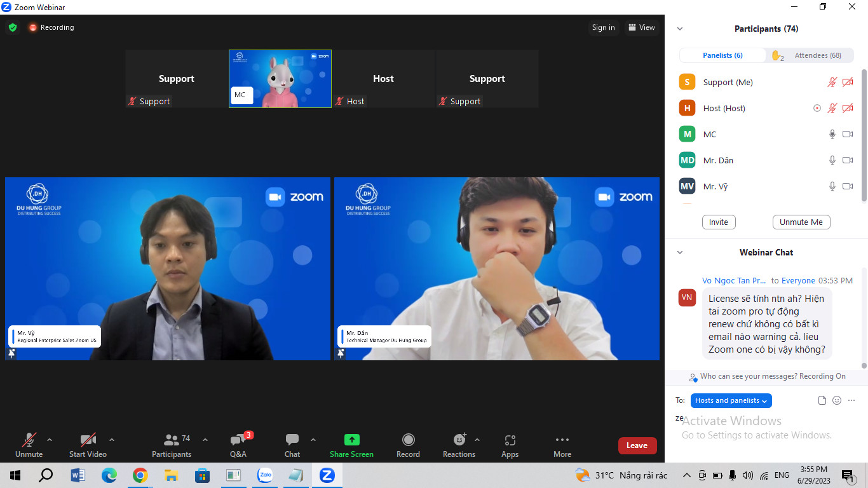
Task: Expand audio options arrow beside Unmute
Action: pos(50,440)
